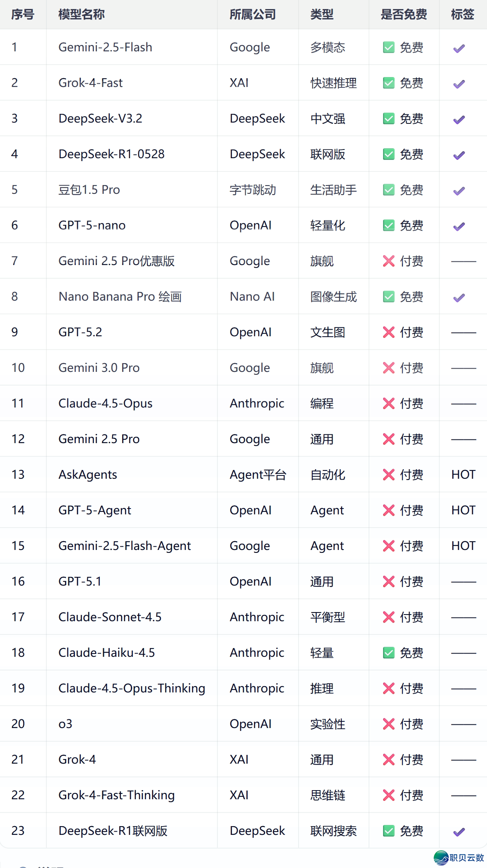The height and width of the screenshot is (868, 487).
Task: Click the purple tick for Nano Banana Pro
Action: [x=459, y=297]
